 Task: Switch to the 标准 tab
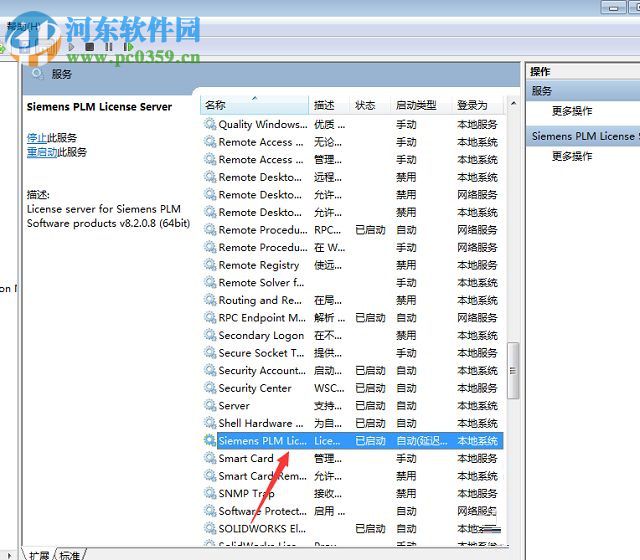pyautogui.click(x=70, y=555)
